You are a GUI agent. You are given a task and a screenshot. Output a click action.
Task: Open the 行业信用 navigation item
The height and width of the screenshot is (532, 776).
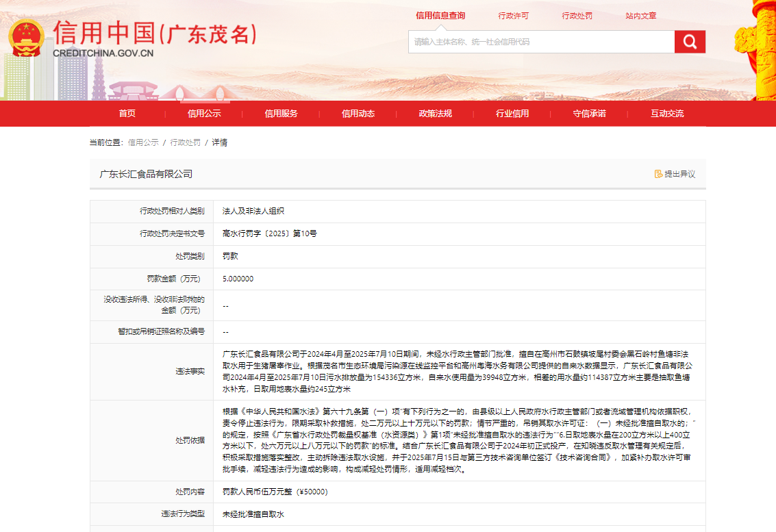point(512,114)
